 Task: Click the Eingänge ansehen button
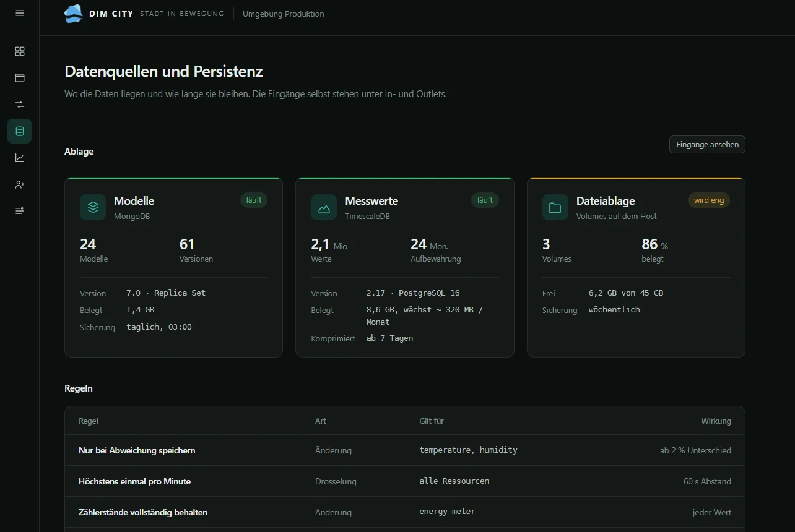707,144
